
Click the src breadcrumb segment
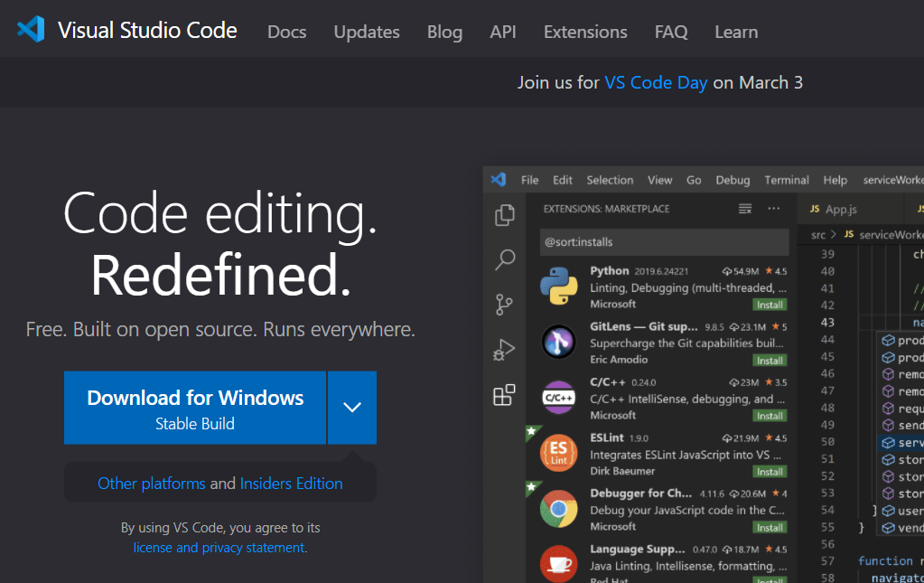tap(818, 235)
